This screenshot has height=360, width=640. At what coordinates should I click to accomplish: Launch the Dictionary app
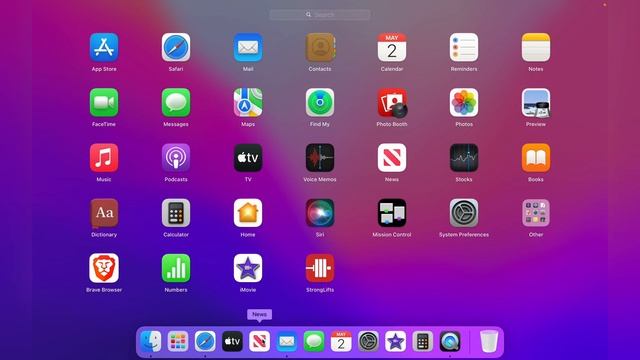[x=104, y=213]
